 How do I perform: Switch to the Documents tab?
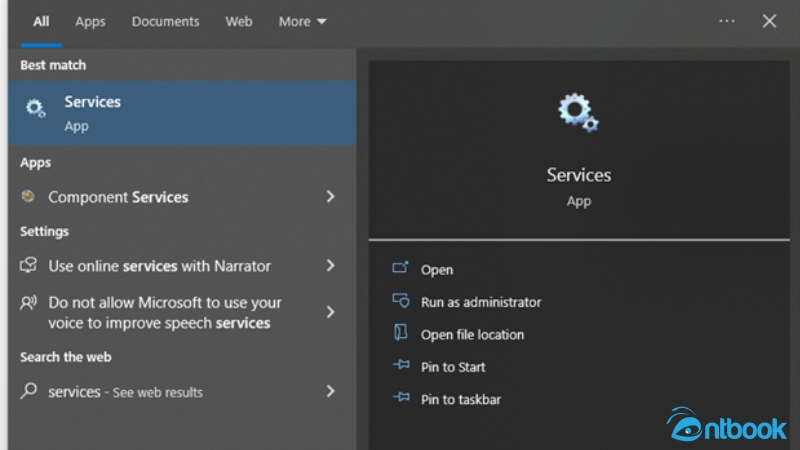165,21
